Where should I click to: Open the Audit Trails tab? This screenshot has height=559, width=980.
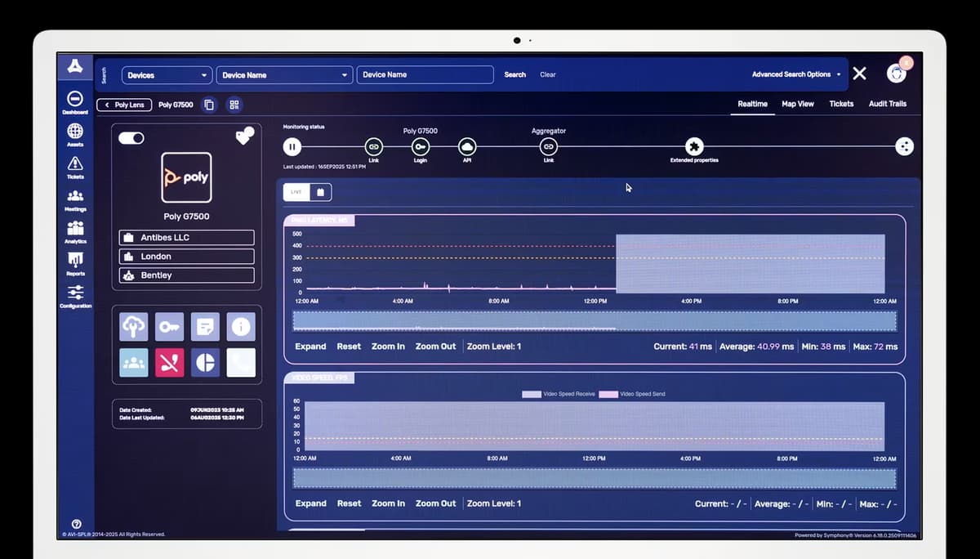(x=887, y=104)
